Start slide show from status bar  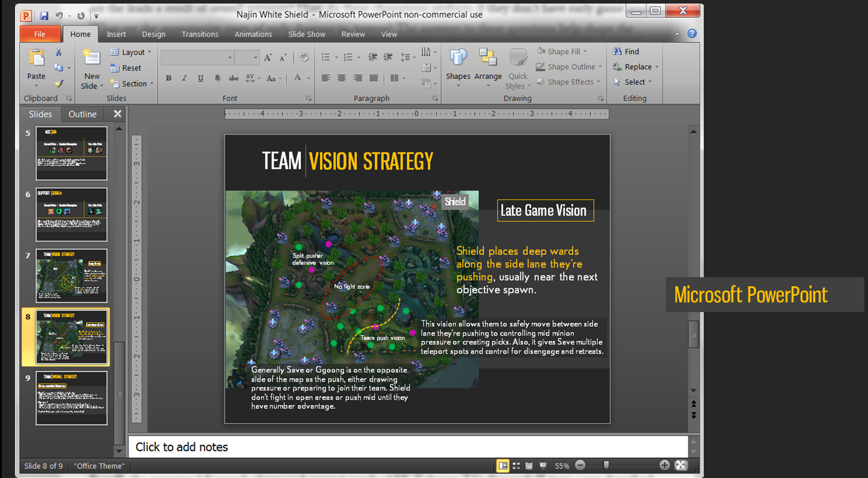click(x=543, y=465)
